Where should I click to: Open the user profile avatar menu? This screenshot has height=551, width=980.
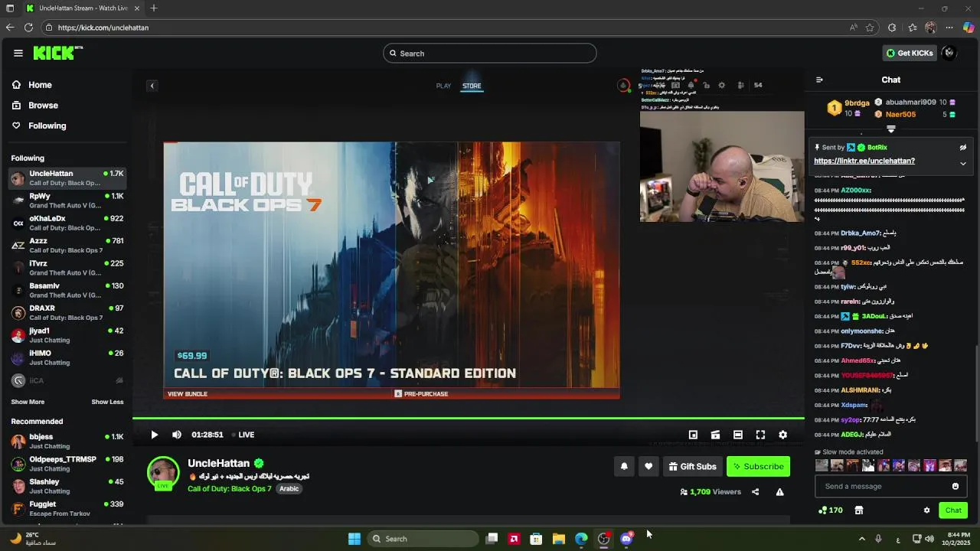tap(949, 53)
